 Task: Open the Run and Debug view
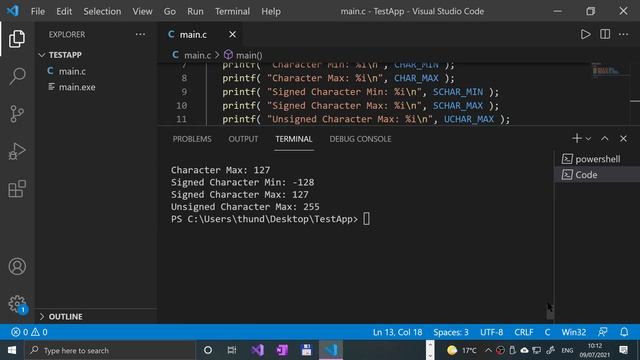[x=17, y=151]
